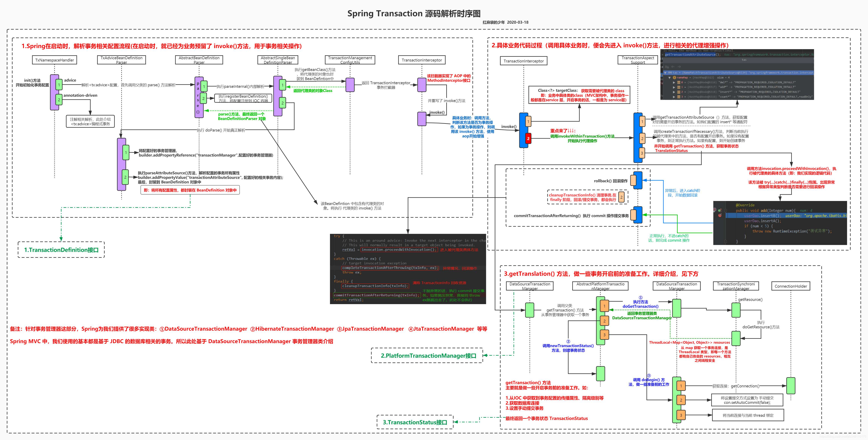This screenshot has width=868, height=440.
Task: Select the TransactionSynchronizationManager header box
Action: click(736, 286)
